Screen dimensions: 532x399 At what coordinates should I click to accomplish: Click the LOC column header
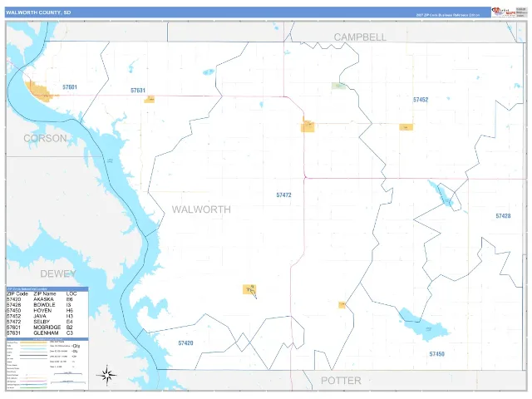click(71, 293)
